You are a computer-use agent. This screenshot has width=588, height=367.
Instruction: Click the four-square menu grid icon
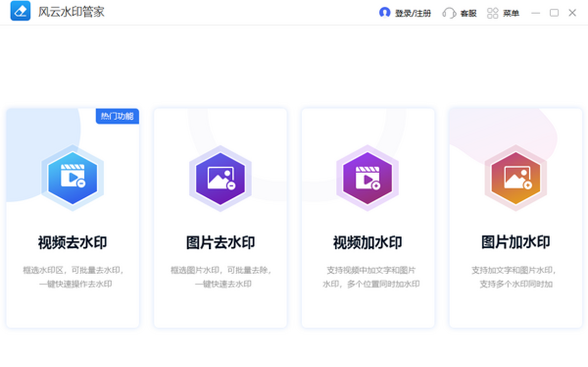point(492,13)
